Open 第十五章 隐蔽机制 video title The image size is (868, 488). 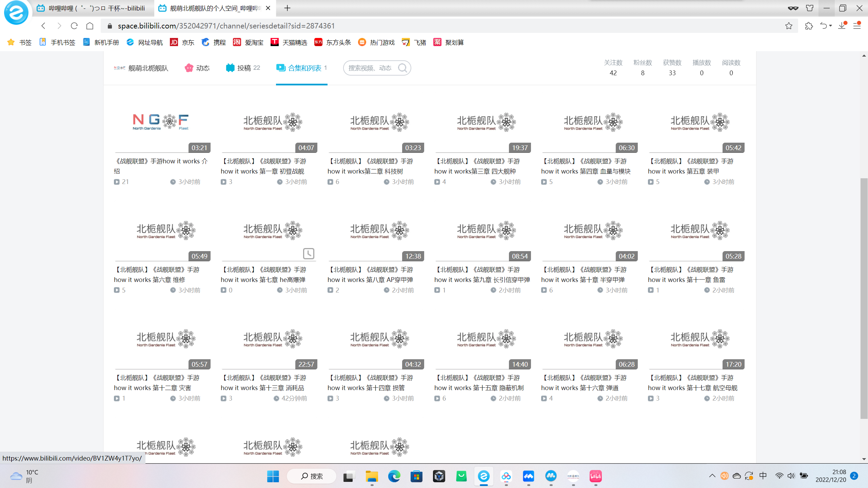click(x=479, y=383)
